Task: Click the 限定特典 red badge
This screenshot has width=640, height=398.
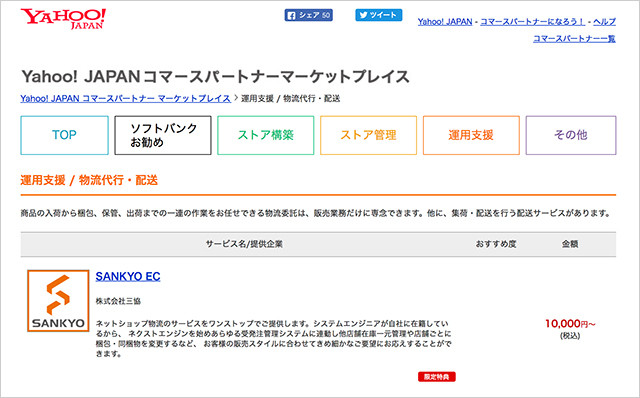Action: click(437, 376)
